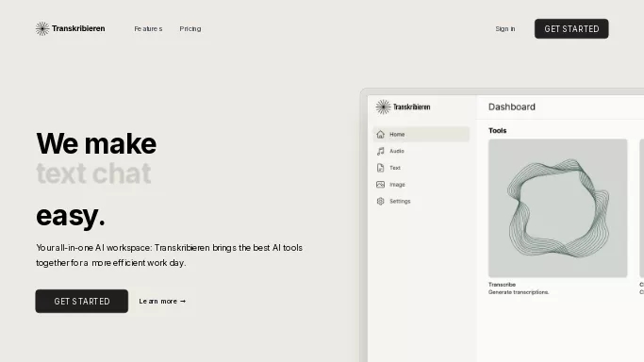Click the Transkribieren wordmark in dashboard sidebar

coord(411,107)
